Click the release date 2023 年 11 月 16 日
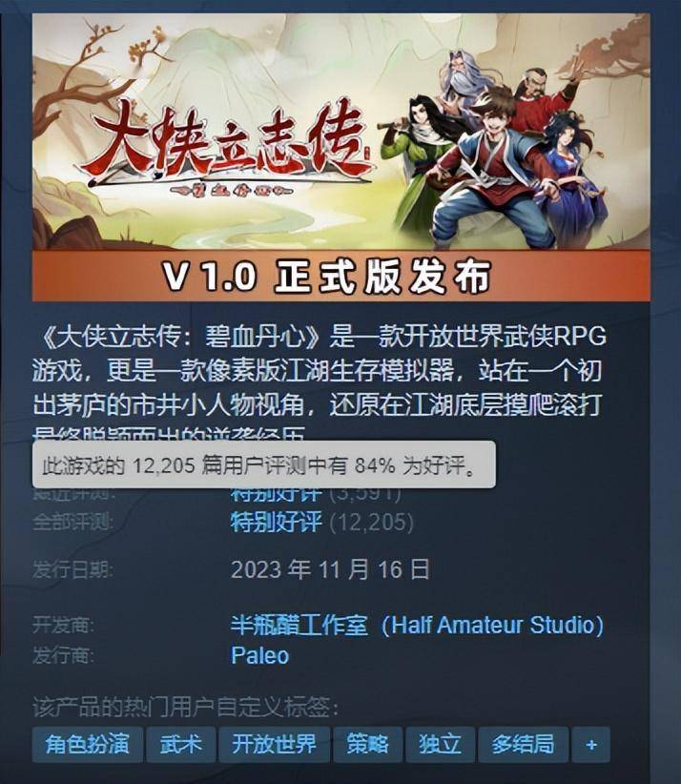Image resolution: width=681 pixels, height=784 pixels. point(330,569)
